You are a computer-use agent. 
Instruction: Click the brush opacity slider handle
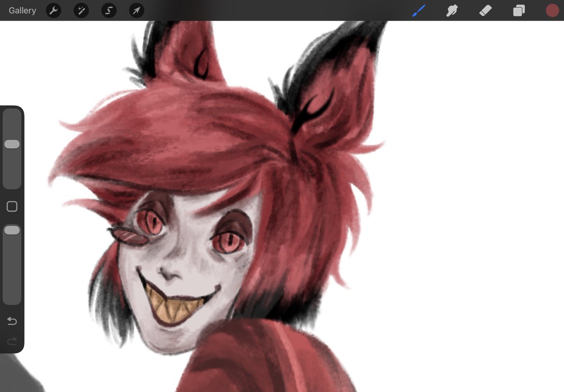click(x=12, y=230)
